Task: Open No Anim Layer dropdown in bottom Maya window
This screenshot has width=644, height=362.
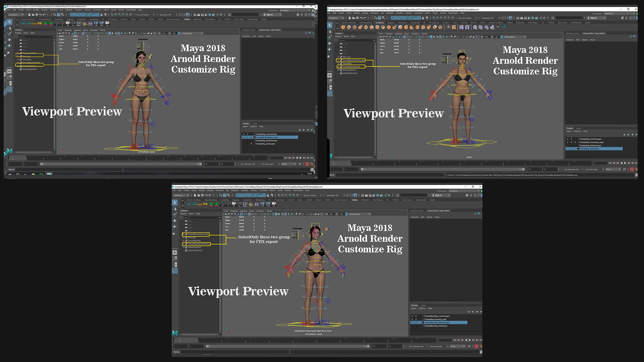Action: point(436,346)
